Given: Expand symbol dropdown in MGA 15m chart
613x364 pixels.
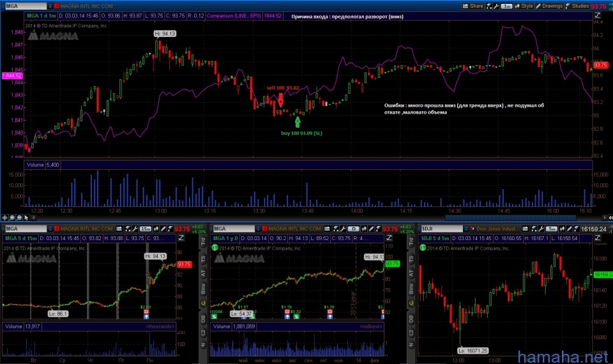Looking at the screenshot, I should click(x=50, y=229).
